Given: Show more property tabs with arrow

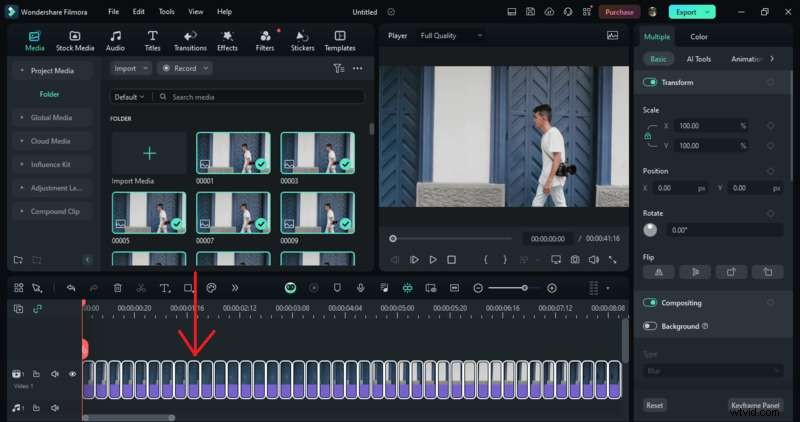Looking at the screenshot, I should point(772,59).
